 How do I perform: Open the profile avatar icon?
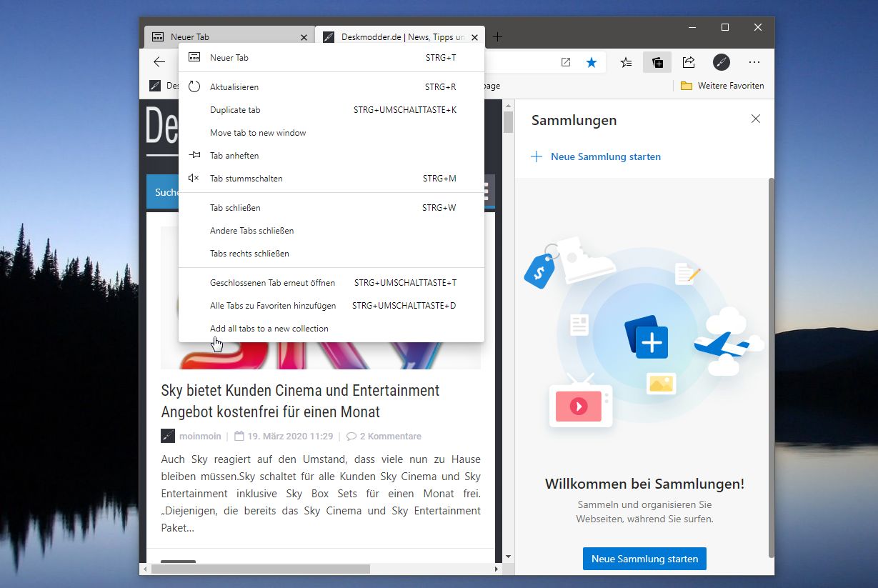click(722, 62)
